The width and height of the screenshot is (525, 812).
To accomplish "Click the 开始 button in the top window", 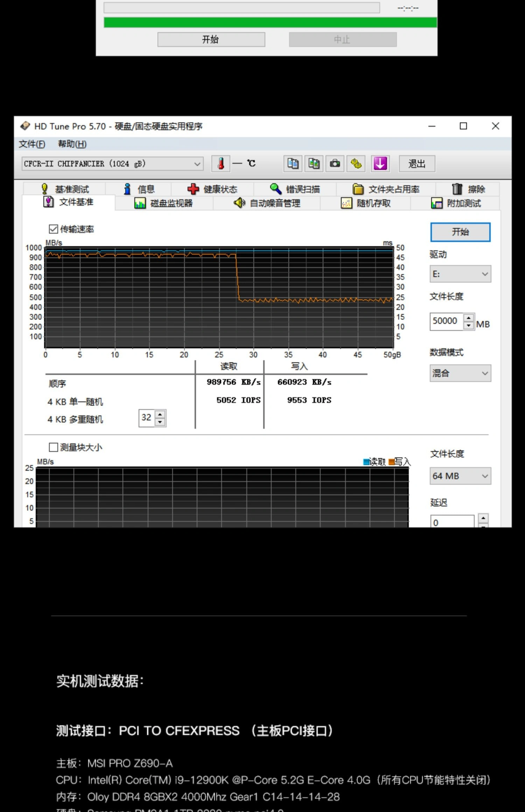I will click(211, 40).
